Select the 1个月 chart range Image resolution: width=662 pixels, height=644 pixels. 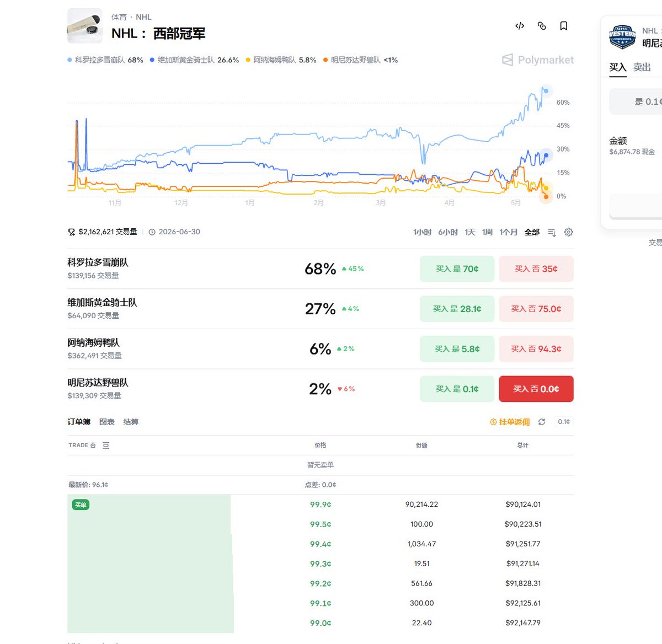(508, 232)
